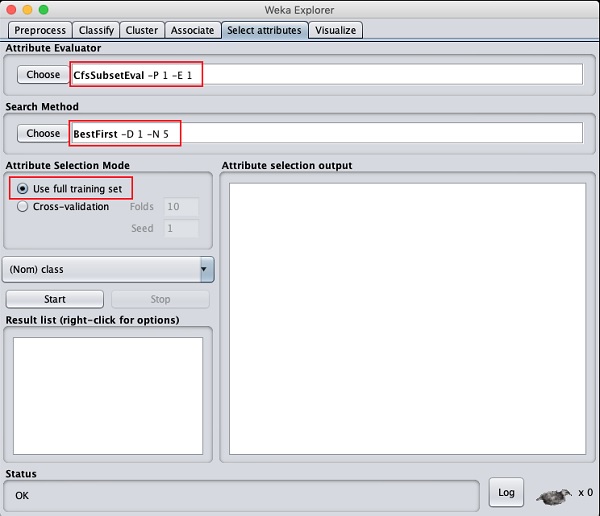
Task: Minimize the window with yellow button
Action: [x=28, y=10]
